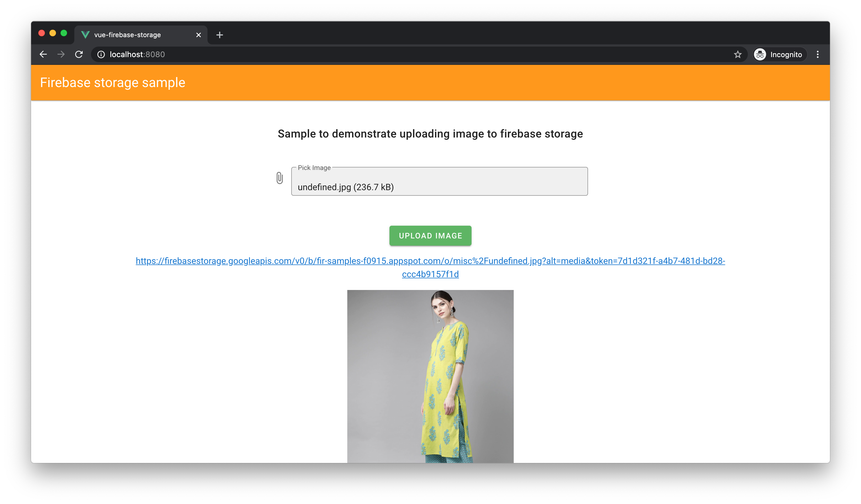
Task: Click the Firebase storage download URL link
Action: 430,268
